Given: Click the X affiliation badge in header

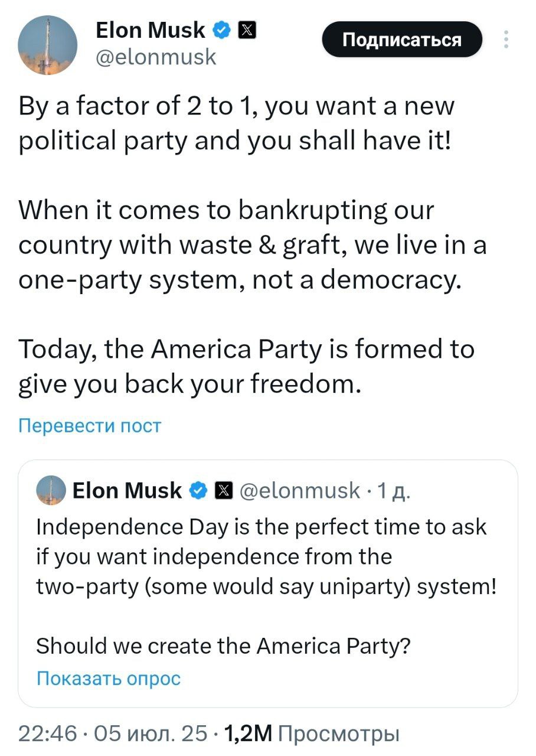Looking at the screenshot, I should coord(246,30).
